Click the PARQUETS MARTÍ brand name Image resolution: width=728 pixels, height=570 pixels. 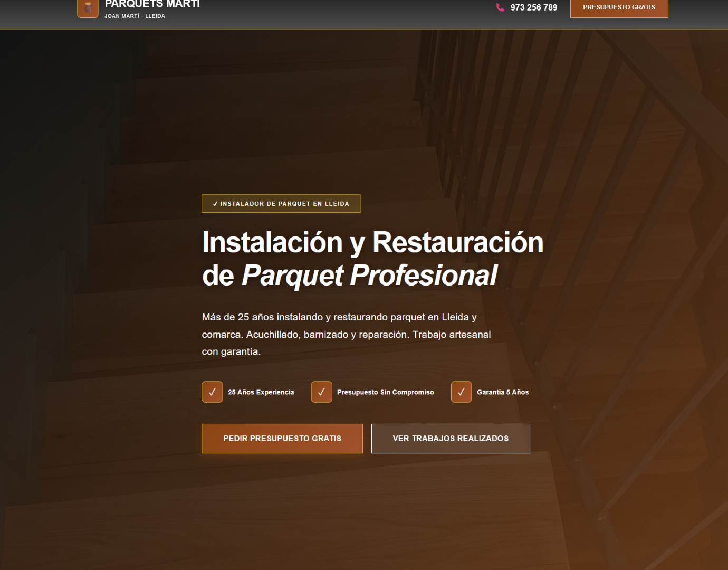152,3
